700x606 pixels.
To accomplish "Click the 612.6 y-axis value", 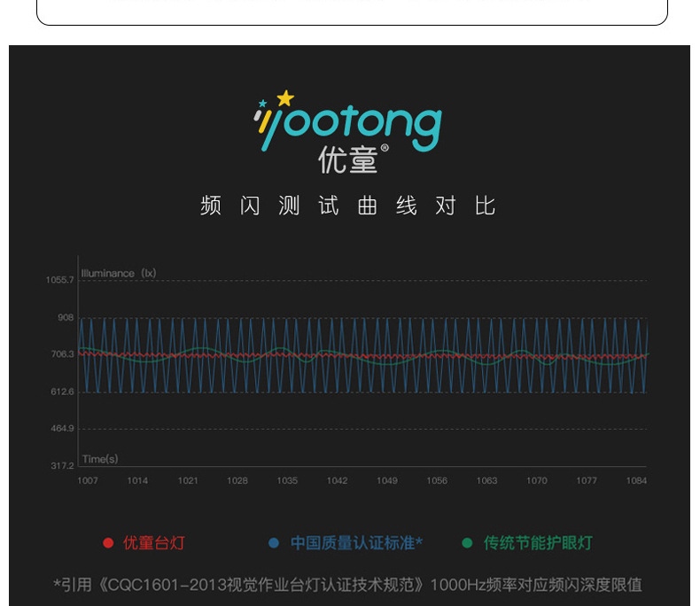I will (x=63, y=392).
